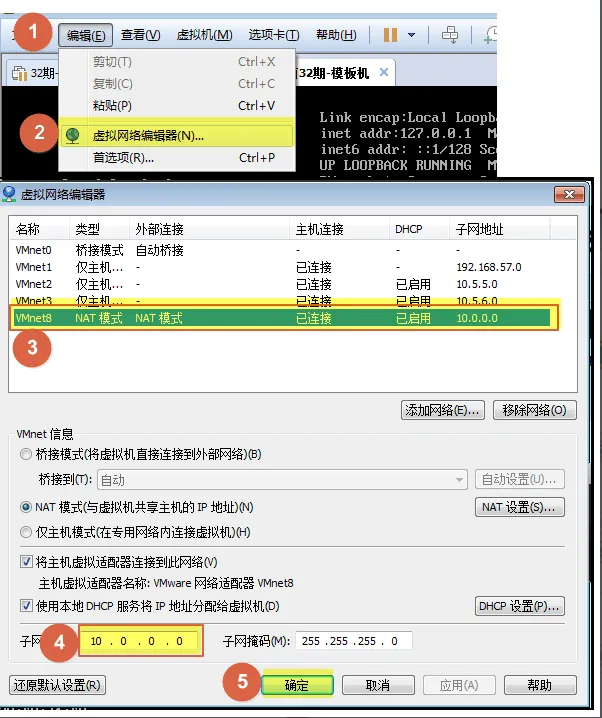Open the 编辑(E) menu
The width and height of the screenshot is (602, 718).
tap(86, 35)
